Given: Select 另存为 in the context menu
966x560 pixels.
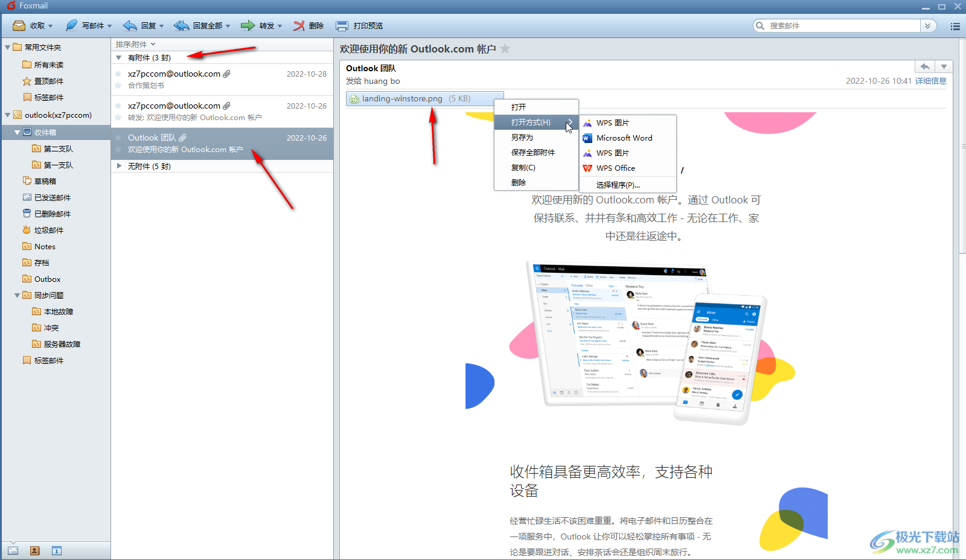Looking at the screenshot, I should click(522, 137).
